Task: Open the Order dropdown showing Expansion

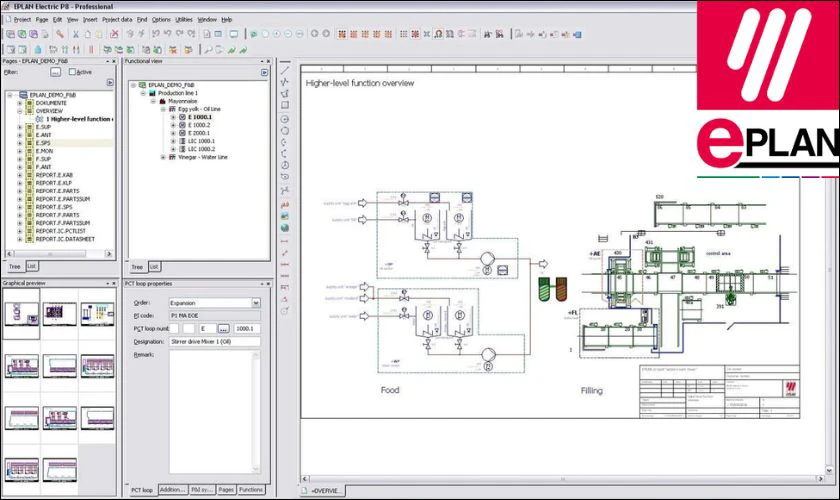Action: (x=256, y=303)
